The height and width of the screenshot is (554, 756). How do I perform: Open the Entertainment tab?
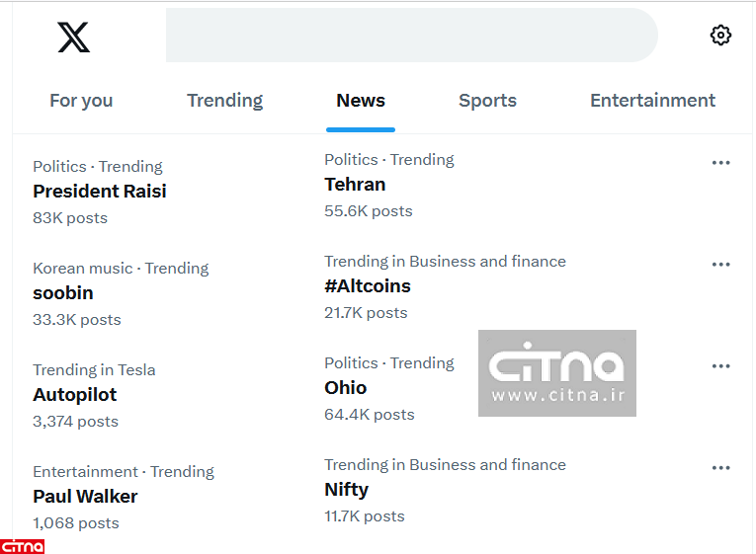pyautogui.click(x=652, y=101)
